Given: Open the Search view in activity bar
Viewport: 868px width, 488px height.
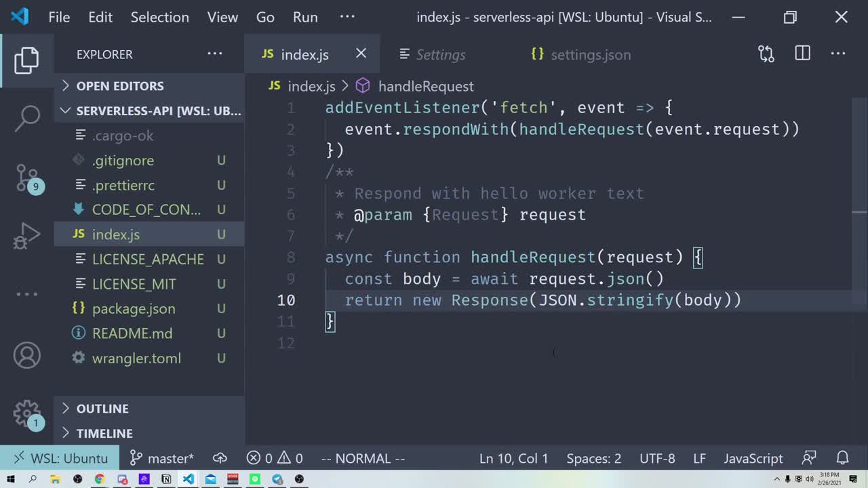Looking at the screenshot, I should [x=27, y=118].
